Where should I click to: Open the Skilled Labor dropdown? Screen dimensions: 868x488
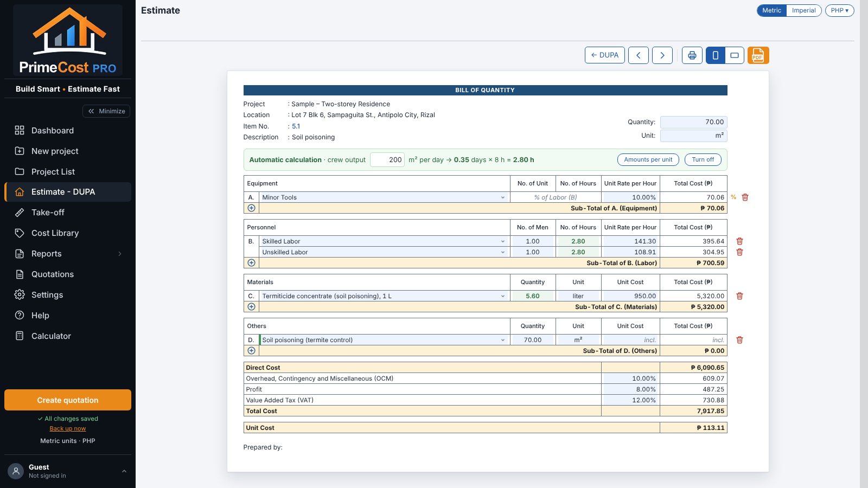384,241
